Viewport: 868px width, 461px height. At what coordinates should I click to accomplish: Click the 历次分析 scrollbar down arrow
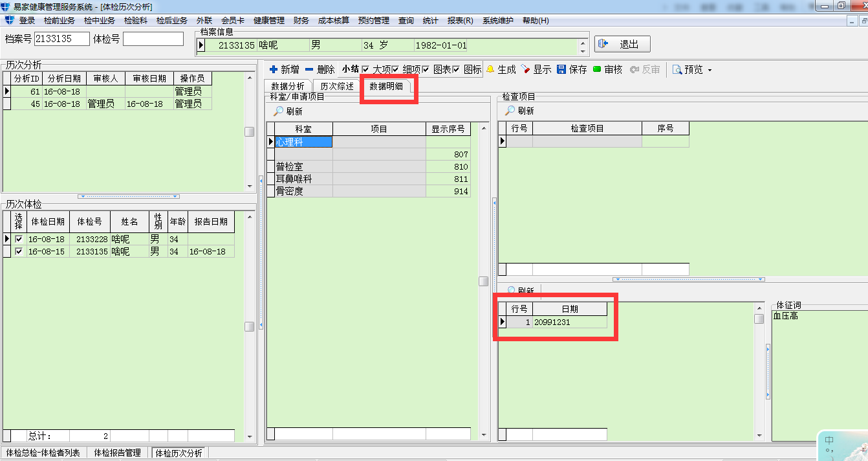point(249,186)
